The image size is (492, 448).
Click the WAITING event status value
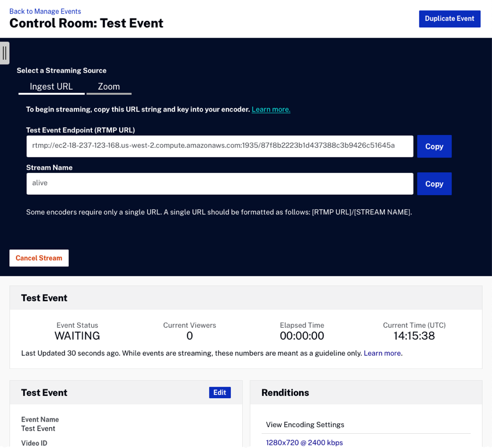77,336
